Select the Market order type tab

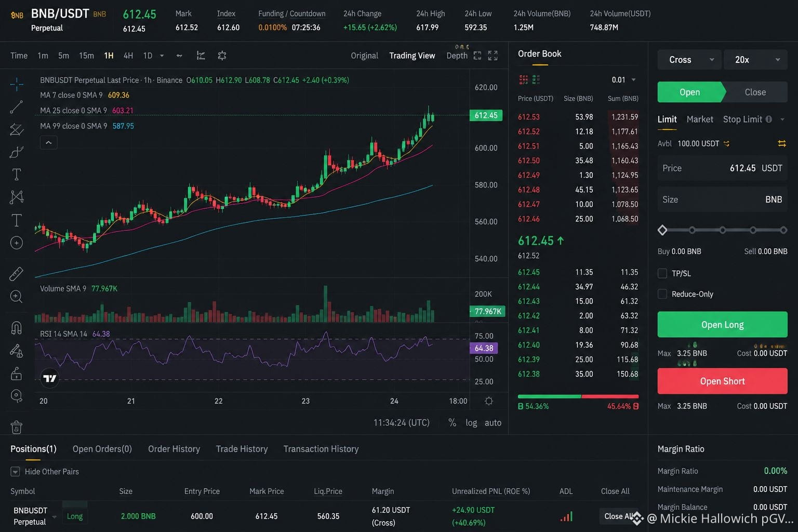(x=700, y=119)
